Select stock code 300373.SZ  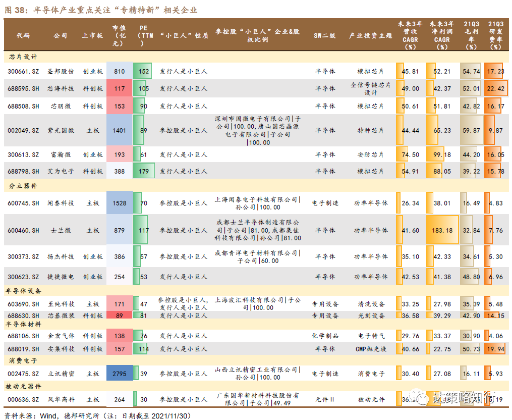click(23, 256)
